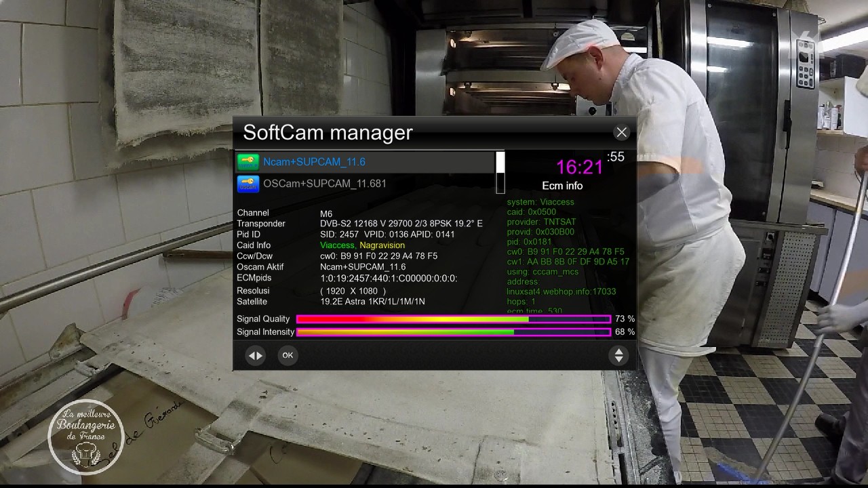The image size is (868, 488).
Task: Click the OSCam key icon
Action: coord(248,184)
